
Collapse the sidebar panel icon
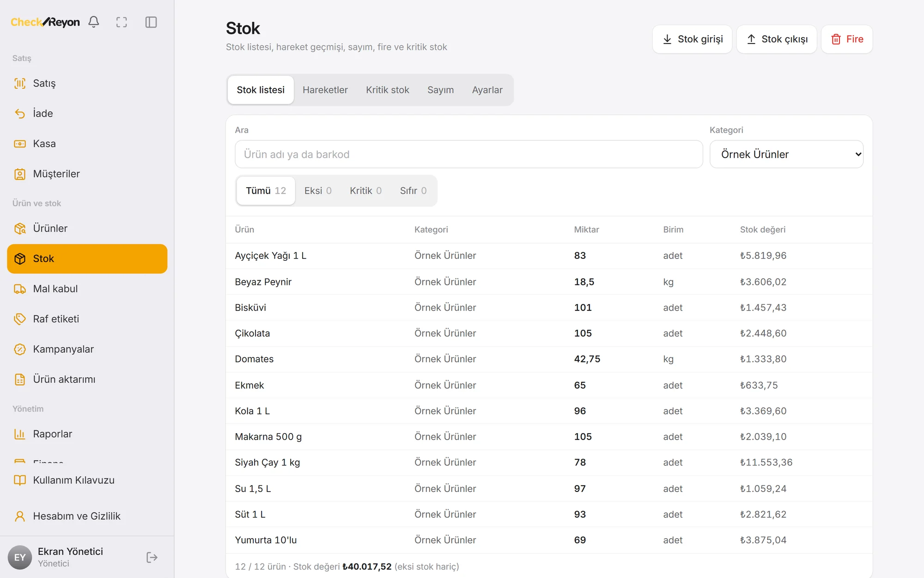pyautogui.click(x=151, y=22)
